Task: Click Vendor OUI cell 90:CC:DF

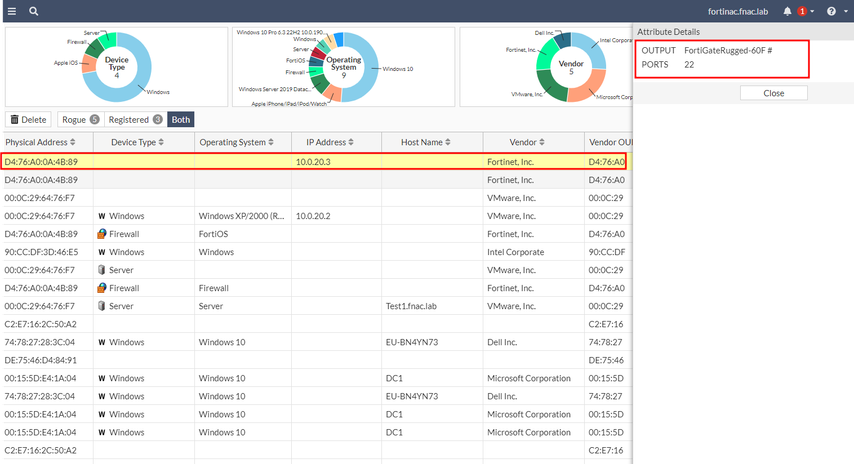Action: (x=607, y=252)
